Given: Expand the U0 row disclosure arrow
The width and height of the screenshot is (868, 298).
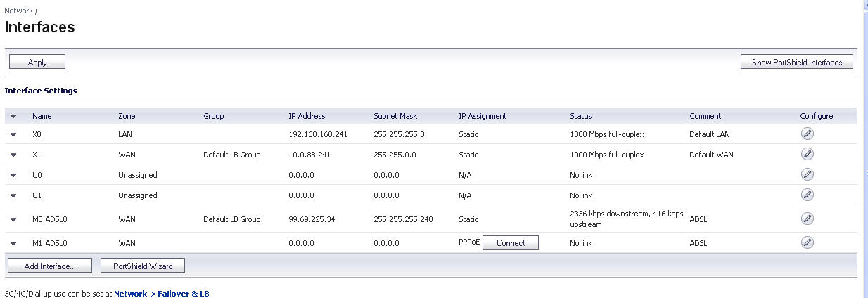Looking at the screenshot, I should (13, 175).
